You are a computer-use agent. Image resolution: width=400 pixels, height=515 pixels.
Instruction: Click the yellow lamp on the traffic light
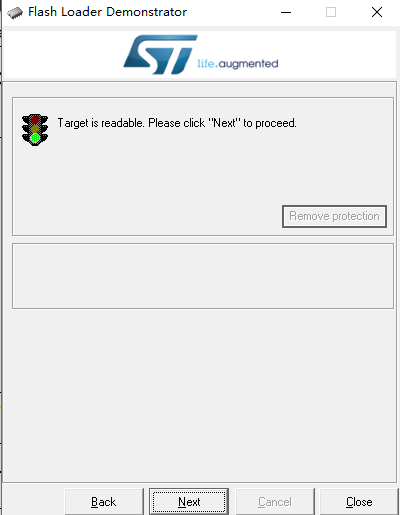pyautogui.click(x=35, y=129)
